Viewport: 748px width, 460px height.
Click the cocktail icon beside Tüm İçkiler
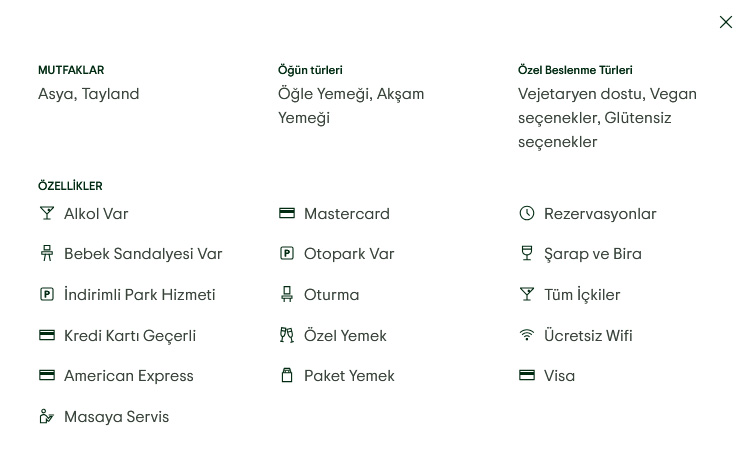[x=527, y=295]
